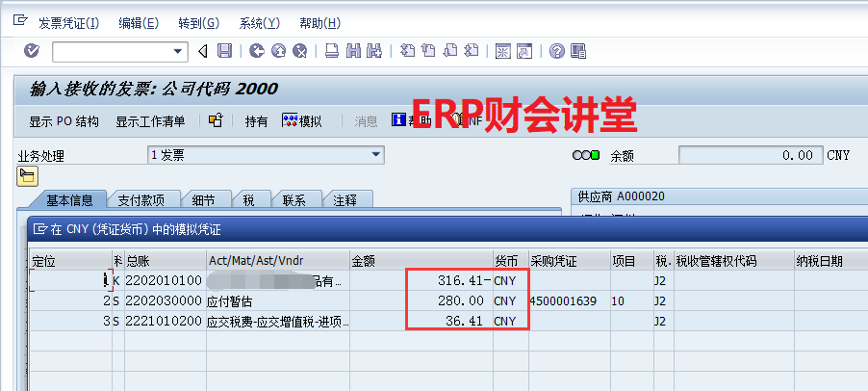
Task: Click the Find binoculars icon
Action: [x=352, y=51]
